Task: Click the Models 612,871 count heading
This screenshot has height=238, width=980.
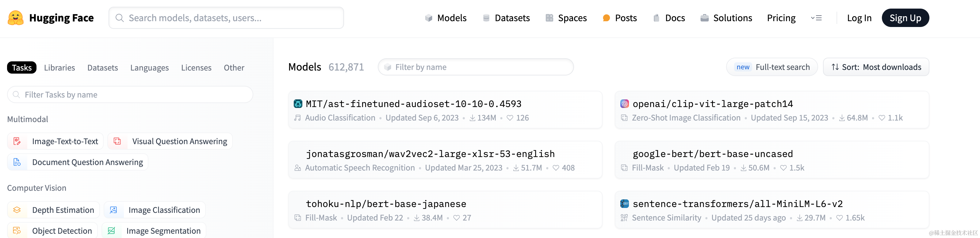Action: [326, 67]
